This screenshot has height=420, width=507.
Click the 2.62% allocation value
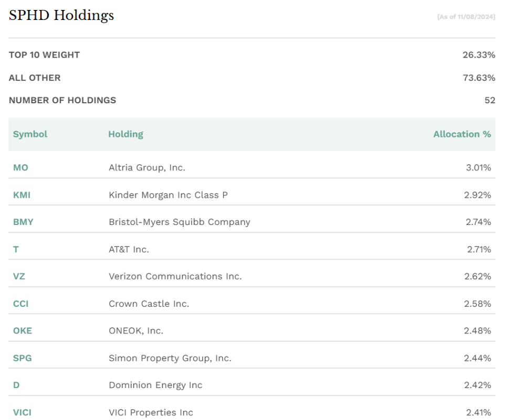478,276
